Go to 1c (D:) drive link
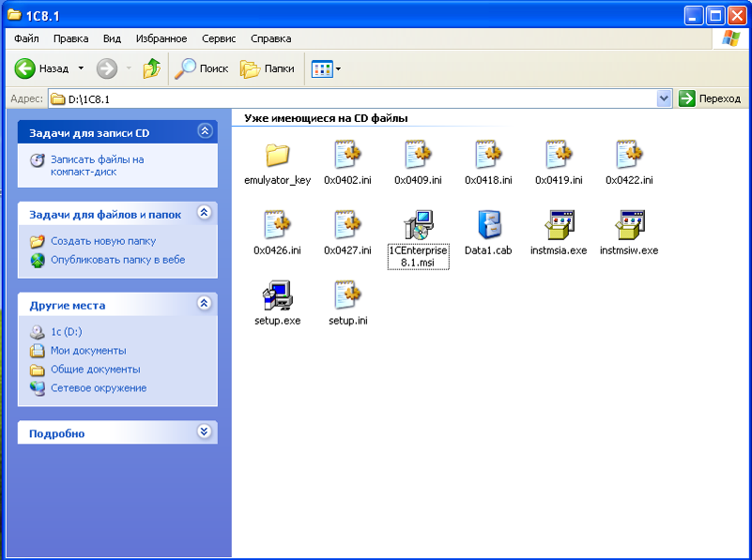The image size is (752, 560). click(66, 332)
